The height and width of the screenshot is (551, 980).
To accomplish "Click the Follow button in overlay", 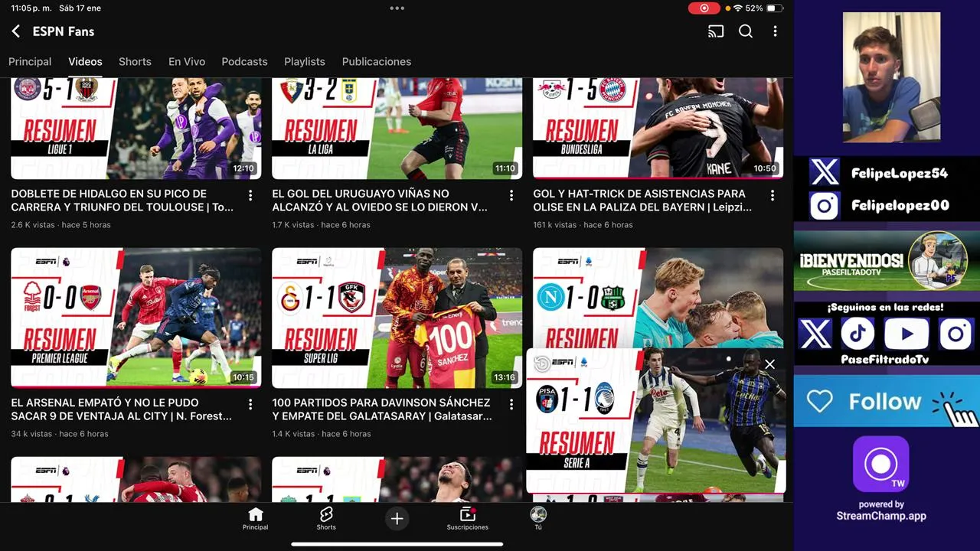I will pyautogui.click(x=887, y=401).
